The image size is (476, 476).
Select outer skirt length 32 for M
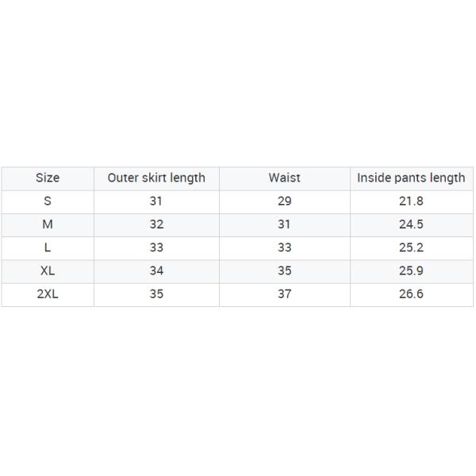point(156,225)
